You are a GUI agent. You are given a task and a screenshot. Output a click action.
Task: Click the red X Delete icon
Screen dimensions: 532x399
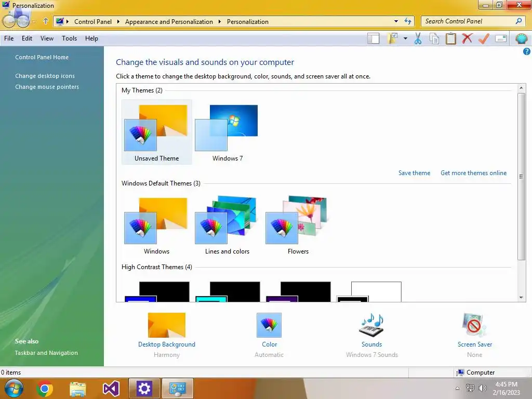[467, 38]
